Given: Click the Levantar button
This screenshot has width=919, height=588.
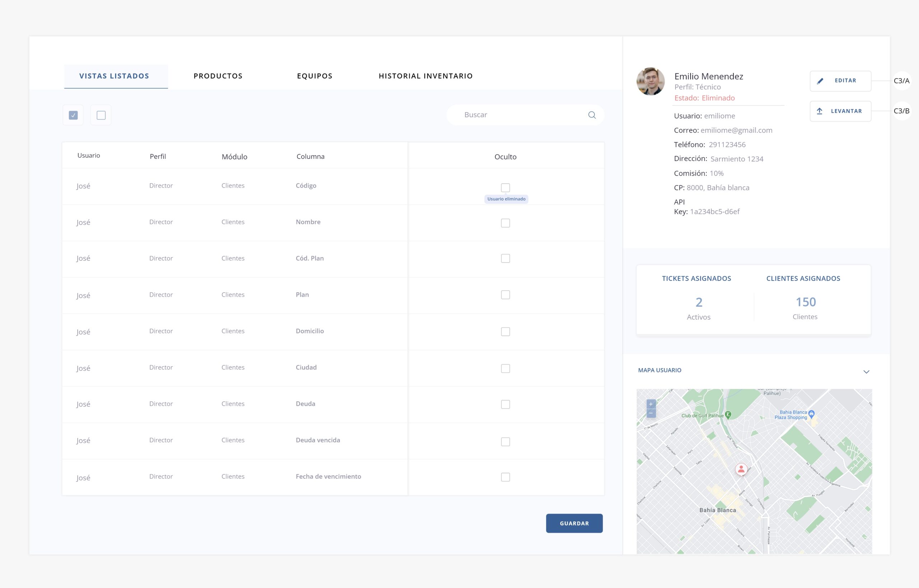Looking at the screenshot, I should point(840,111).
